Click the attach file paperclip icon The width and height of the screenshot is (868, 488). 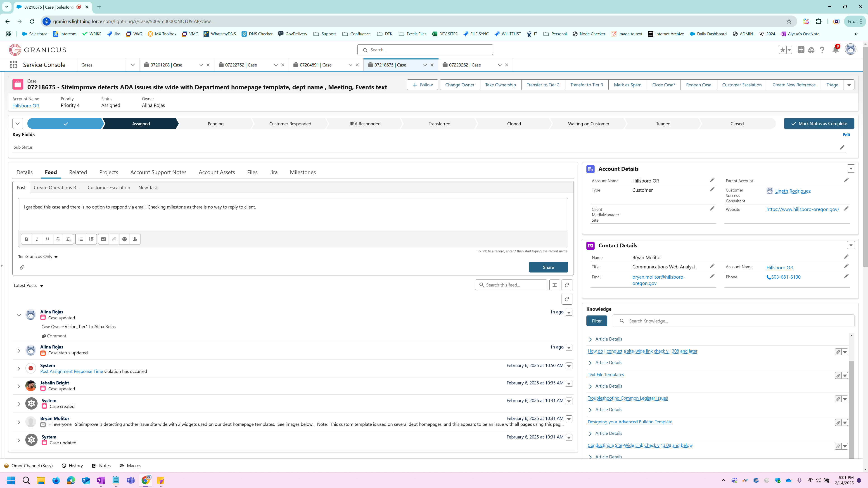(22, 267)
